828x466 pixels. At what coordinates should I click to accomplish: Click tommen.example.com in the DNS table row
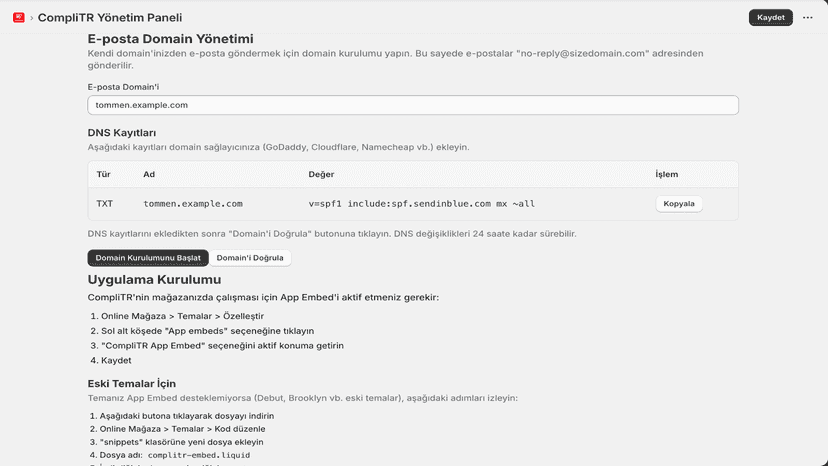click(x=193, y=203)
